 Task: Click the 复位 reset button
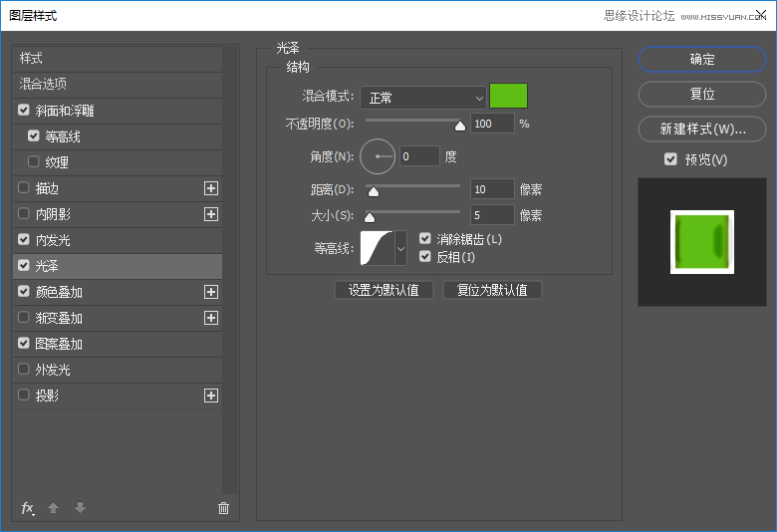point(702,95)
